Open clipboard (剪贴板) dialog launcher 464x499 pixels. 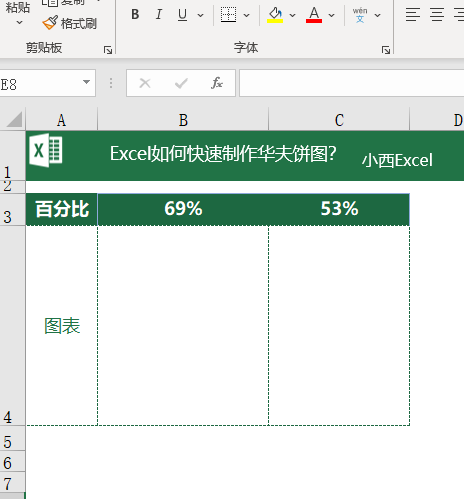pyautogui.click(x=108, y=50)
